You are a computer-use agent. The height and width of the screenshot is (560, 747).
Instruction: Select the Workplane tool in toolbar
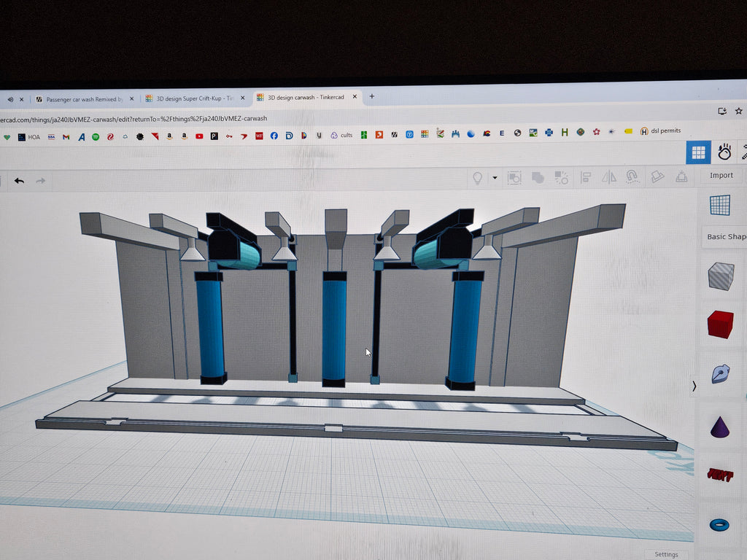(x=657, y=176)
